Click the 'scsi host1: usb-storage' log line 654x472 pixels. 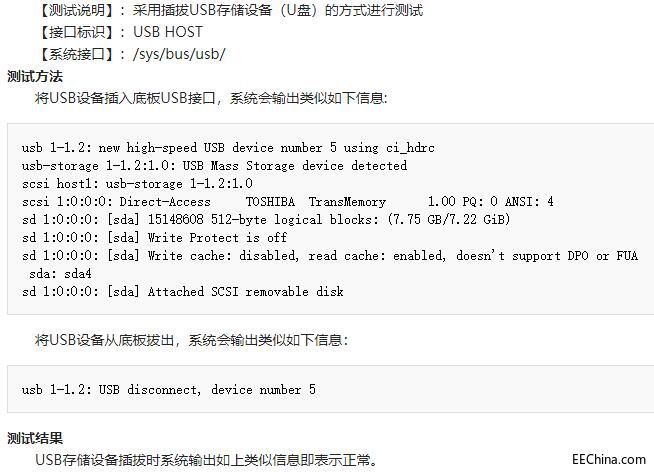click(x=137, y=184)
